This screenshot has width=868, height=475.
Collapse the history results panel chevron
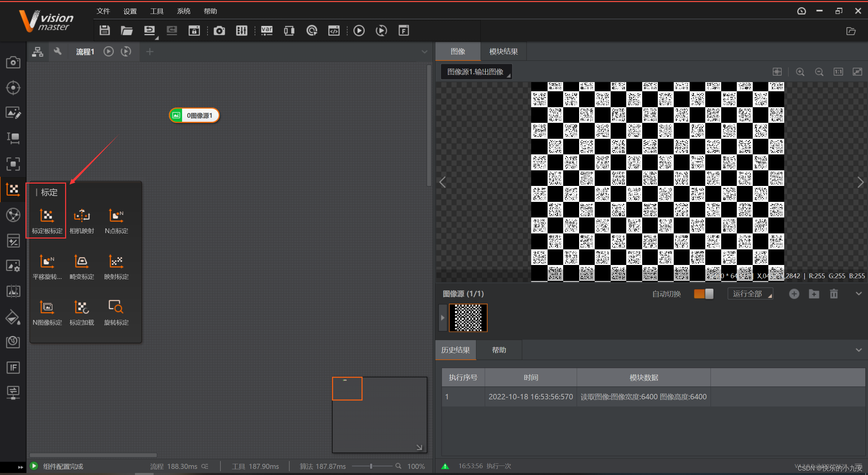click(859, 350)
